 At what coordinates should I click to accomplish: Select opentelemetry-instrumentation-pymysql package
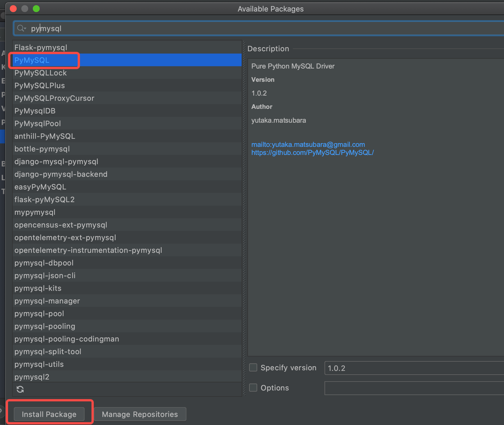pyautogui.click(x=127, y=250)
